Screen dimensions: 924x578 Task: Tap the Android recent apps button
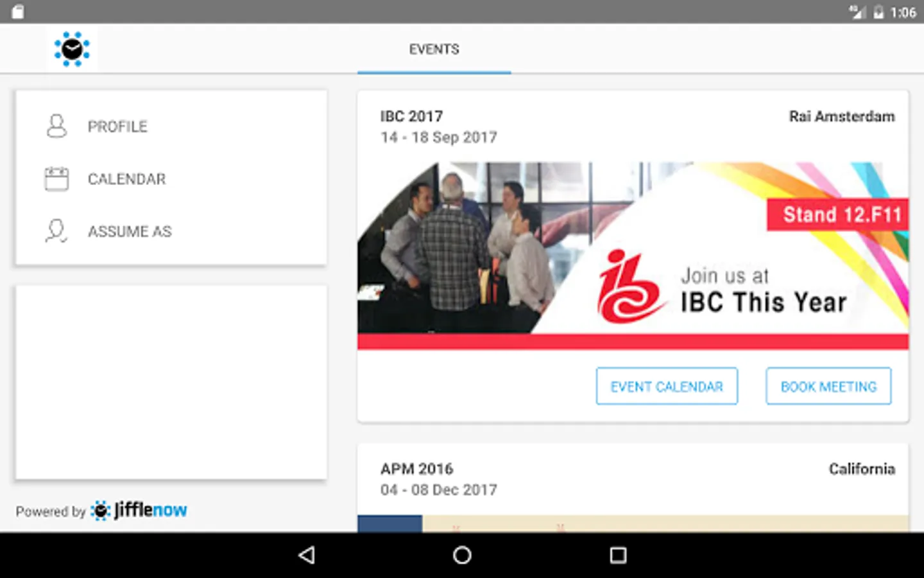(618, 555)
